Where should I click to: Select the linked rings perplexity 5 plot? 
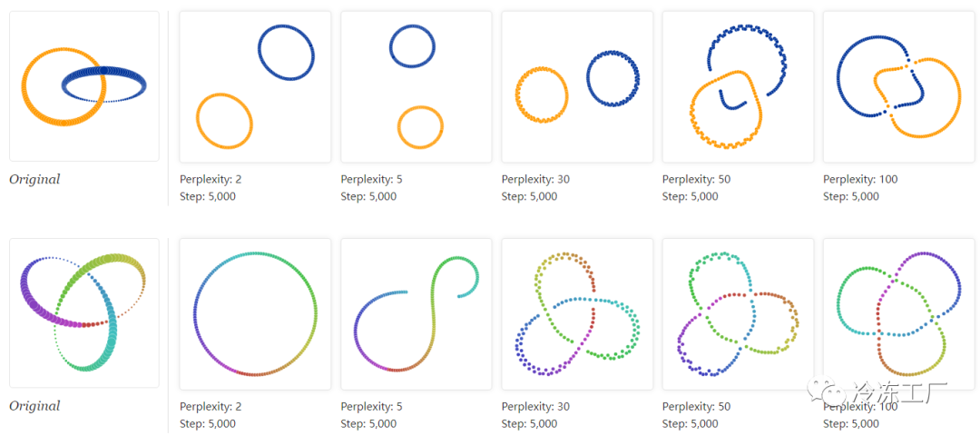click(x=416, y=86)
